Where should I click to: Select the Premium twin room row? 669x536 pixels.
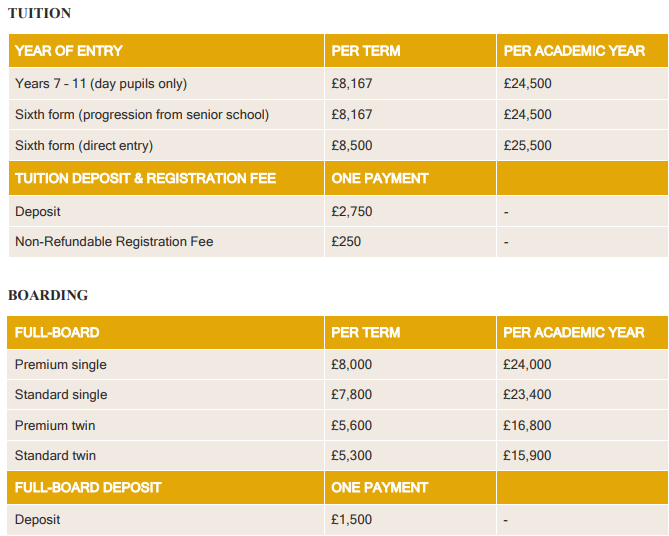(x=337, y=425)
